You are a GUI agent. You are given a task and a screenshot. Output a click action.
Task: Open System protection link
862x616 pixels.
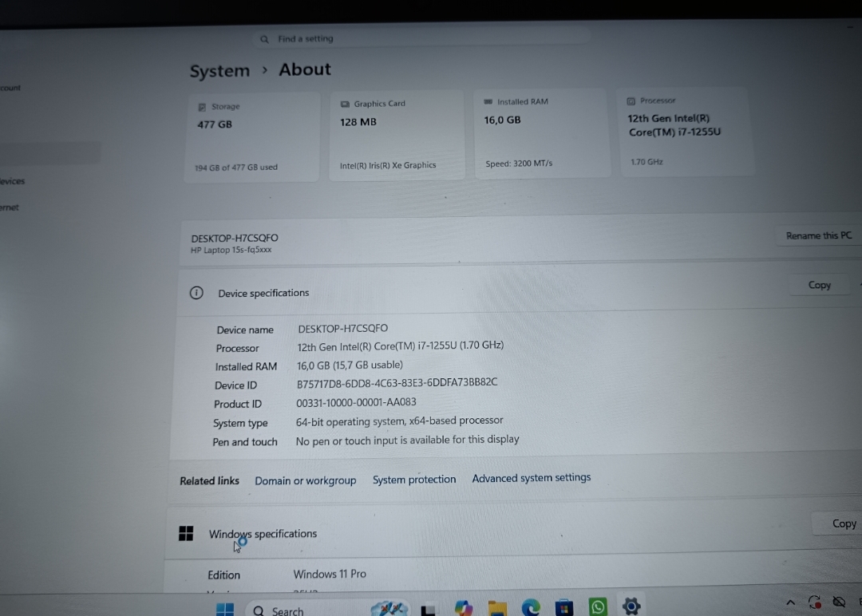(414, 480)
